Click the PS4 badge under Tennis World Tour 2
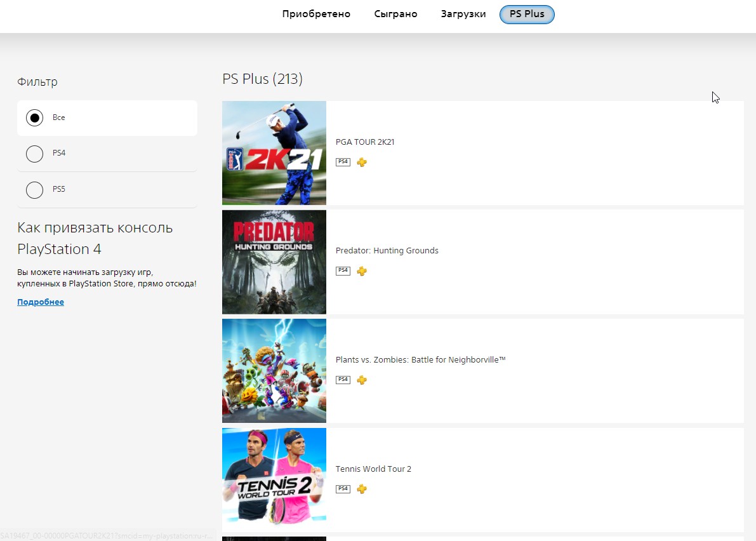The height and width of the screenshot is (541, 756). click(x=343, y=489)
